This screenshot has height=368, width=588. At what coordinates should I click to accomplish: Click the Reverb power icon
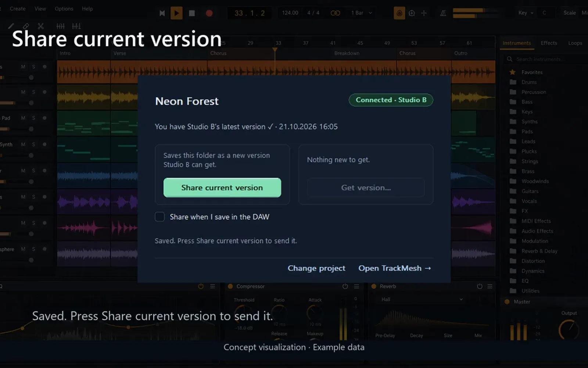(480, 286)
